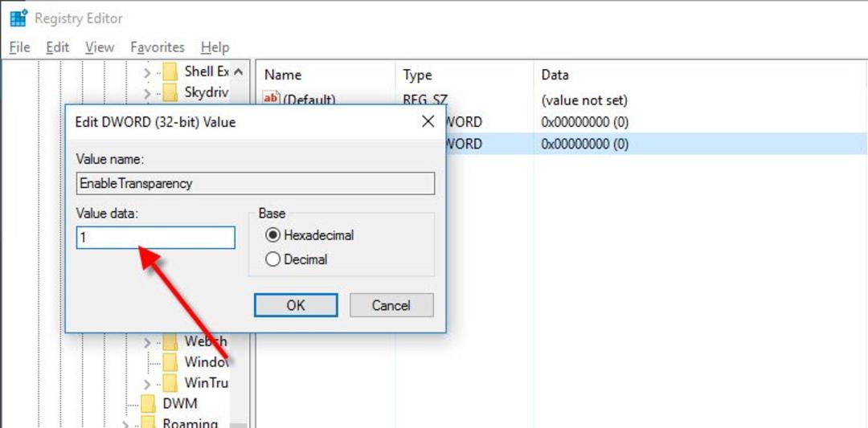Click the Roaming folder icon

[x=149, y=423]
